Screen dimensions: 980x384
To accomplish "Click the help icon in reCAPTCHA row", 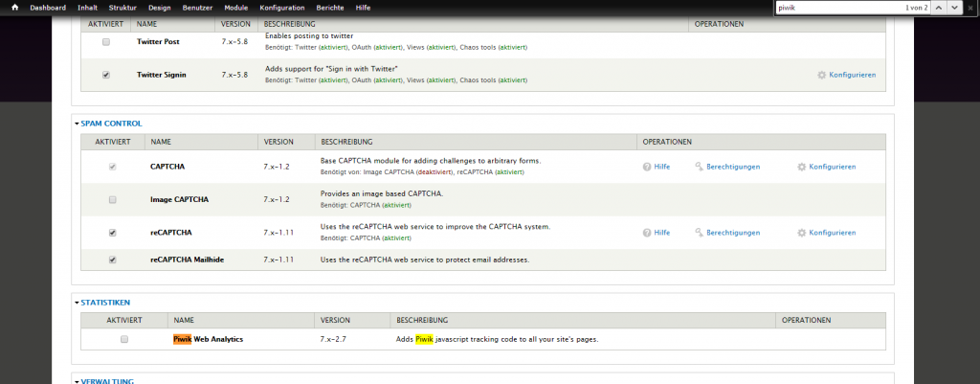I will tap(647, 233).
